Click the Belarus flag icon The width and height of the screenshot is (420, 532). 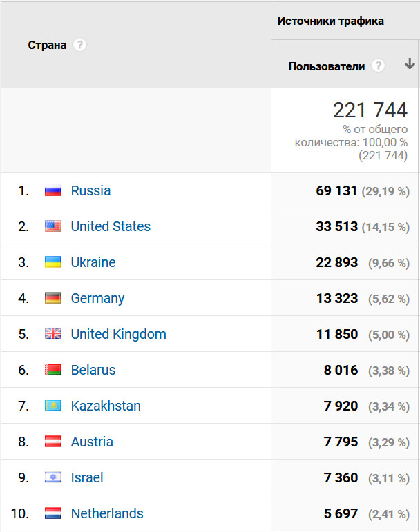[53, 370]
